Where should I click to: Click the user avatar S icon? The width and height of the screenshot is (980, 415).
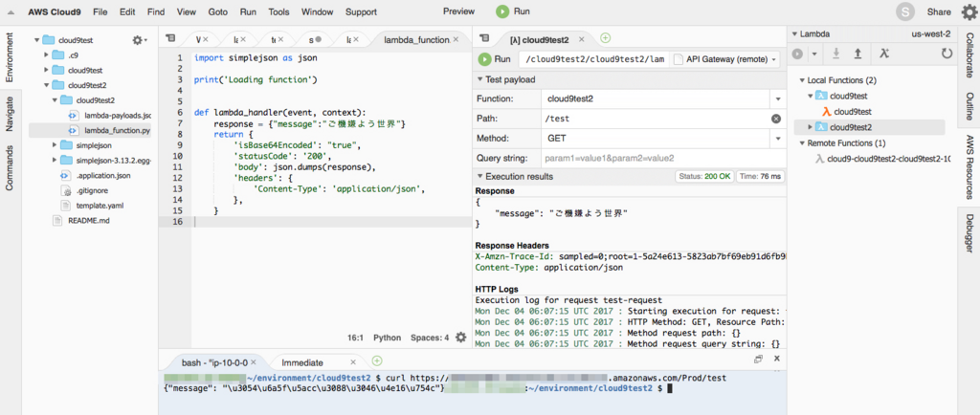tap(905, 11)
